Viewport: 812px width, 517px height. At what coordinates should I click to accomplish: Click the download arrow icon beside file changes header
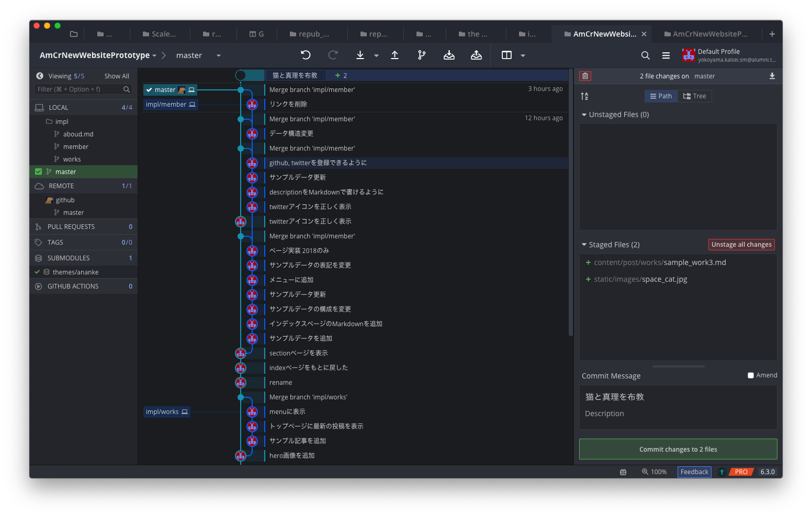coord(772,76)
